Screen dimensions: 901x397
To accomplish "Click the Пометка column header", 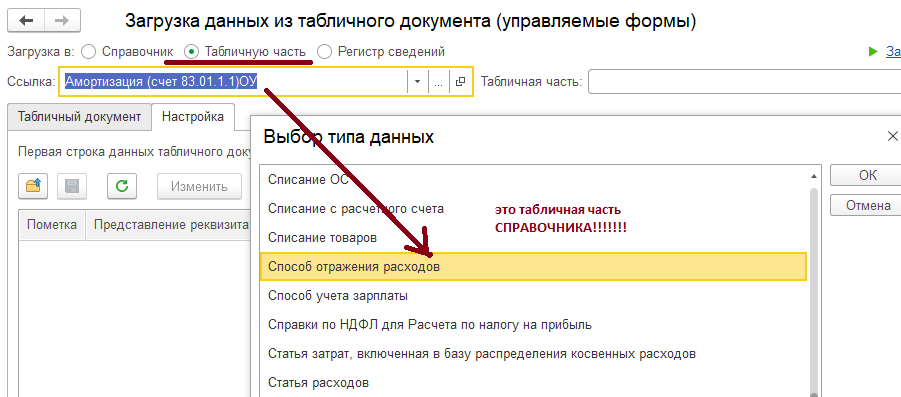I will [52, 225].
